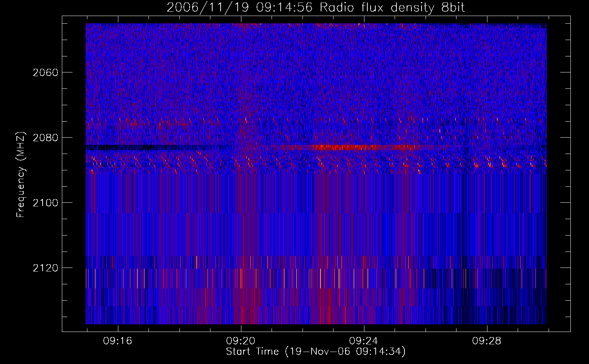Click the "Frequency (MHZ)" axis label
Viewport: 589px width, 364px height.
[21, 175]
